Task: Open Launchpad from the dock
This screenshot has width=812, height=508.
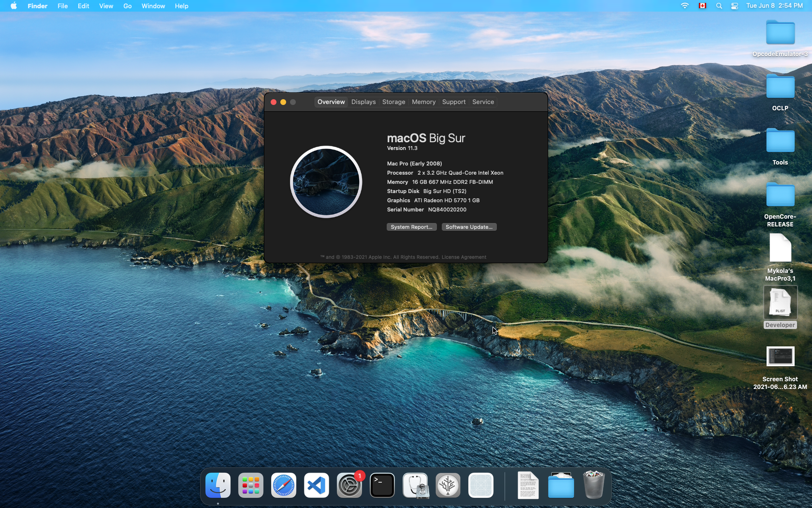Action: [x=250, y=485]
